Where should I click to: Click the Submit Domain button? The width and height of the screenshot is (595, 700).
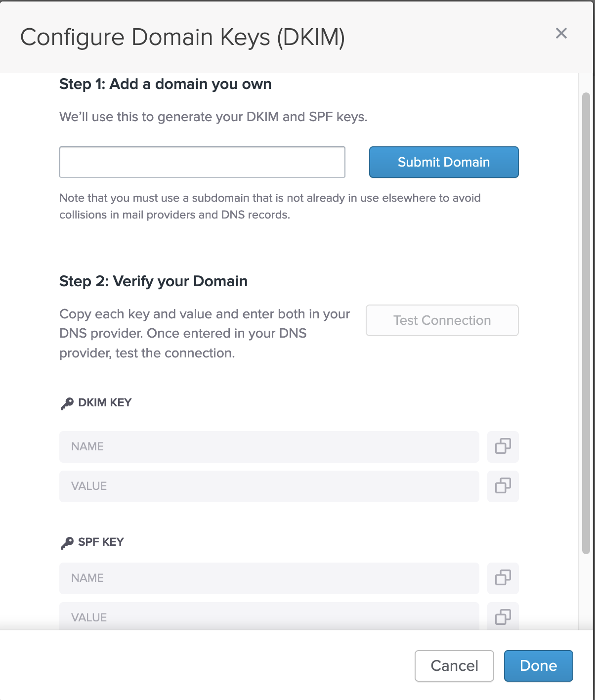tap(443, 162)
